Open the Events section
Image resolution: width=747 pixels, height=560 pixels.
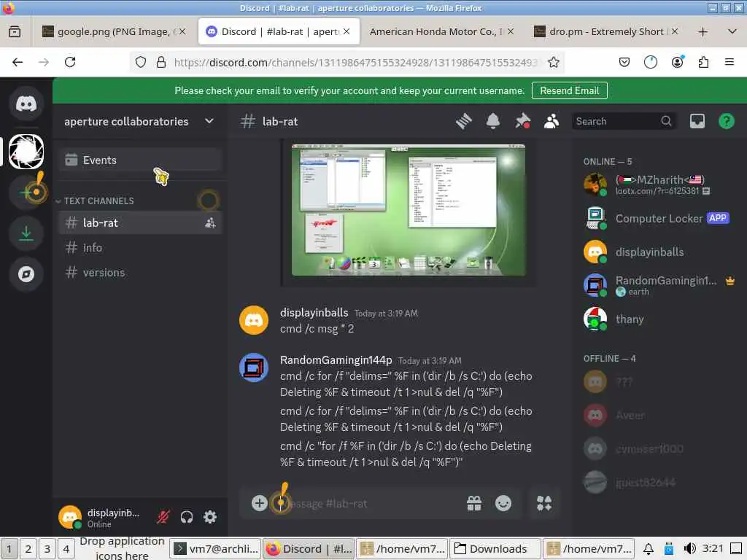(141, 160)
